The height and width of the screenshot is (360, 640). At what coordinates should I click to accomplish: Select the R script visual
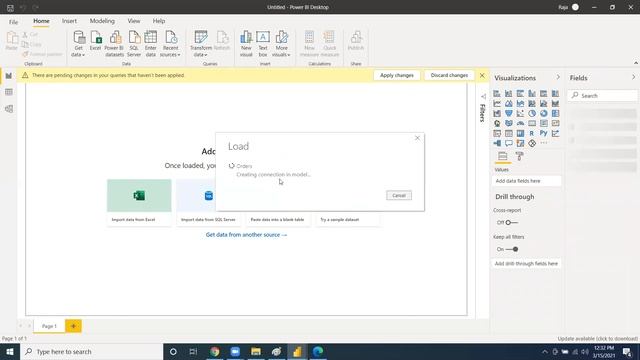pyautogui.click(x=532, y=133)
